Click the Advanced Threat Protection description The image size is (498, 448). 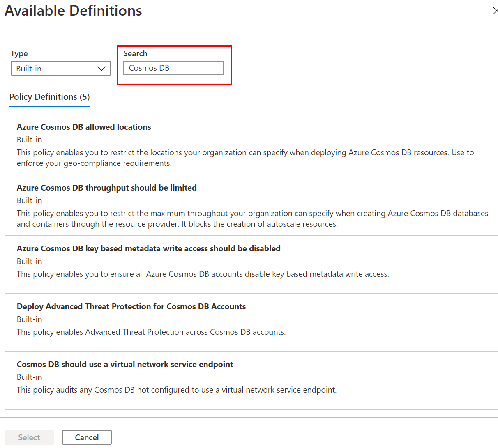tap(151, 332)
